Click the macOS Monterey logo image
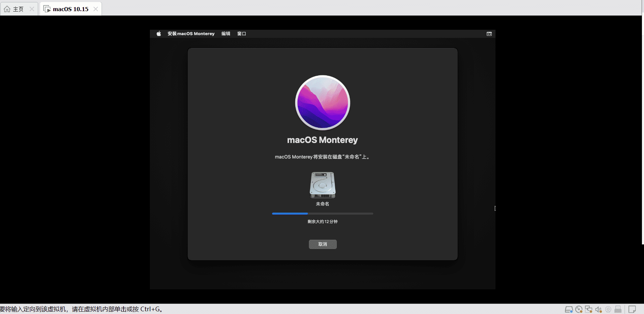Screen dimensions: 644x314 click(x=323, y=102)
